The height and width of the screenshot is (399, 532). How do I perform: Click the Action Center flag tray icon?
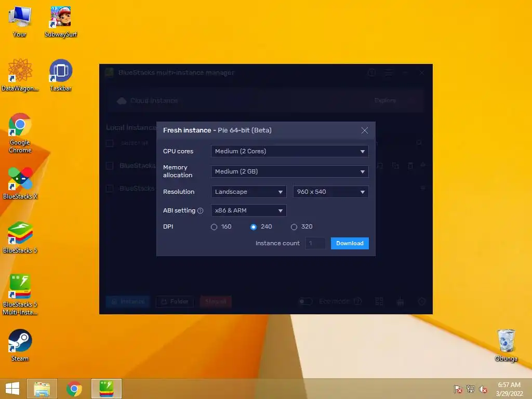point(458,389)
